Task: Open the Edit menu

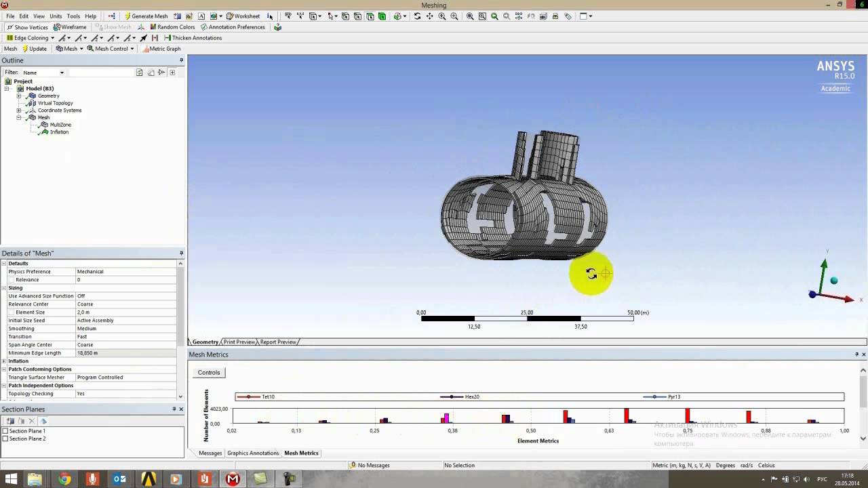Action: [24, 16]
